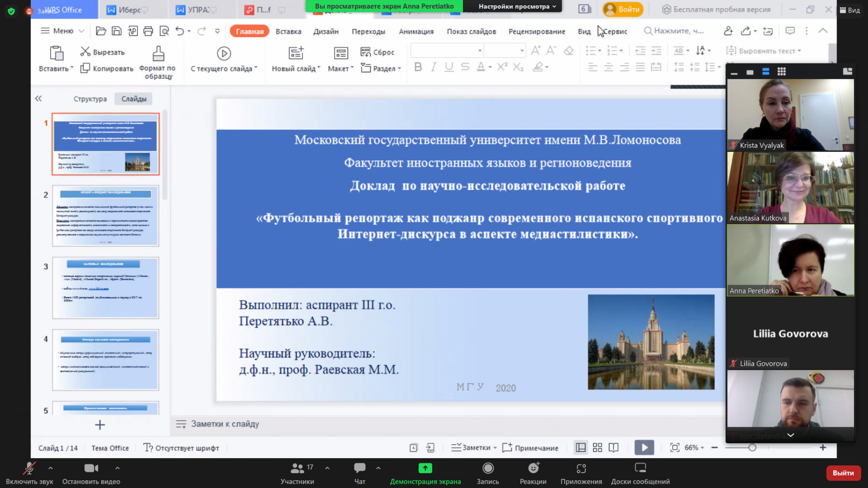Viewport: 868px width, 488px height.
Task: Click Копировать copy button
Action: point(107,68)
